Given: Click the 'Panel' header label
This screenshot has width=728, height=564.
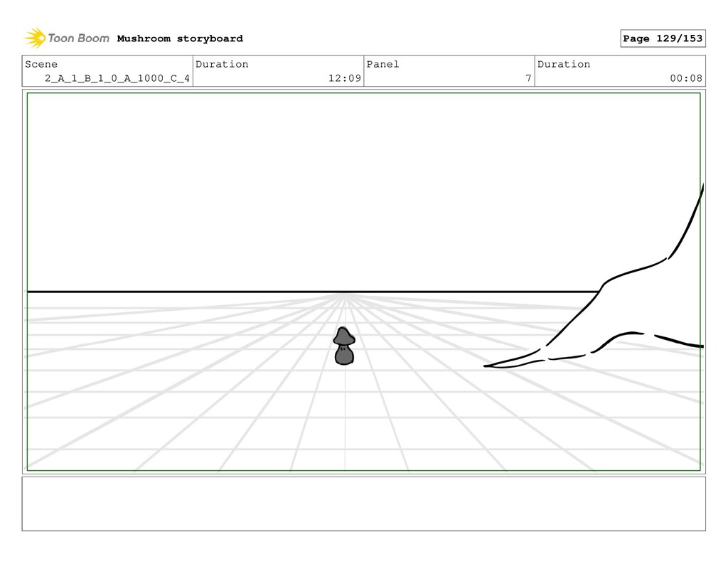Looking at the screenshot, I should tap(382, 64).
